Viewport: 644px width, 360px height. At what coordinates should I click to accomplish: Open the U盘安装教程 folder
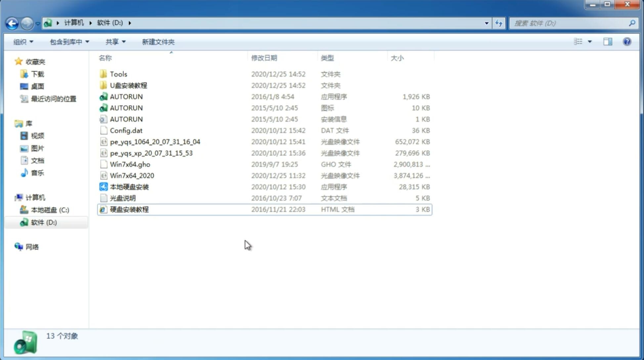pyautogui.click(x=128, y=85)
